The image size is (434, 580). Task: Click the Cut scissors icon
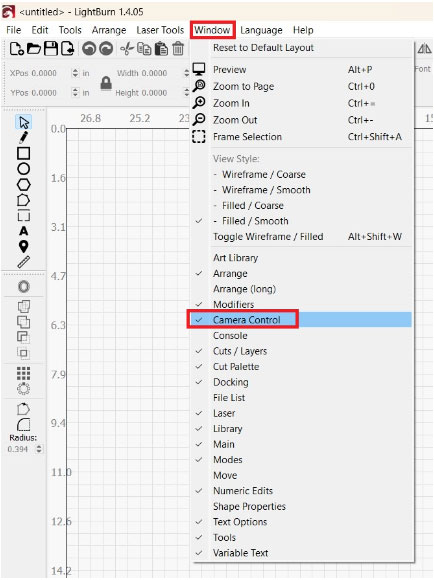[127, 48]
